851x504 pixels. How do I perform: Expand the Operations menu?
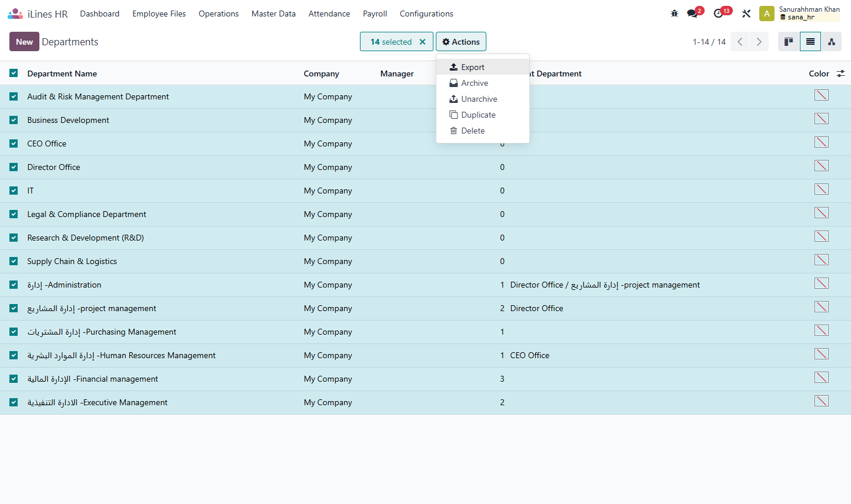tap(219, 14)
